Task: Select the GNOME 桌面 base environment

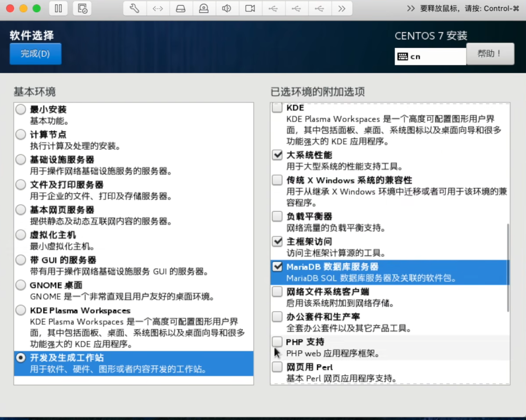Action: [x=20, y=285]
